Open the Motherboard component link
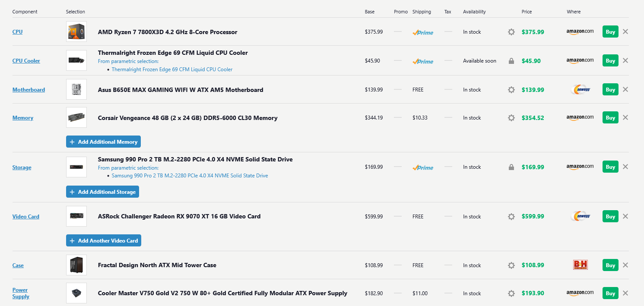This screenshot has width=644, height=306. (29, 90)
